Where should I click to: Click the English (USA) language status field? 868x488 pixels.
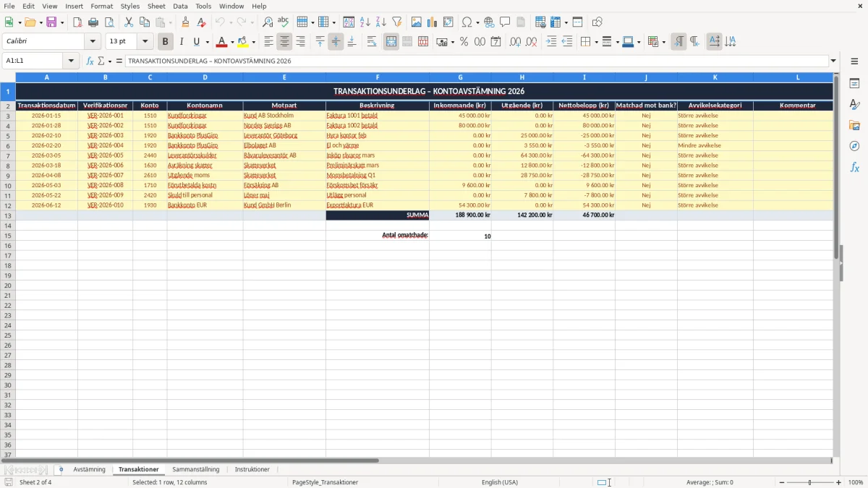click(x=500, y=482)
